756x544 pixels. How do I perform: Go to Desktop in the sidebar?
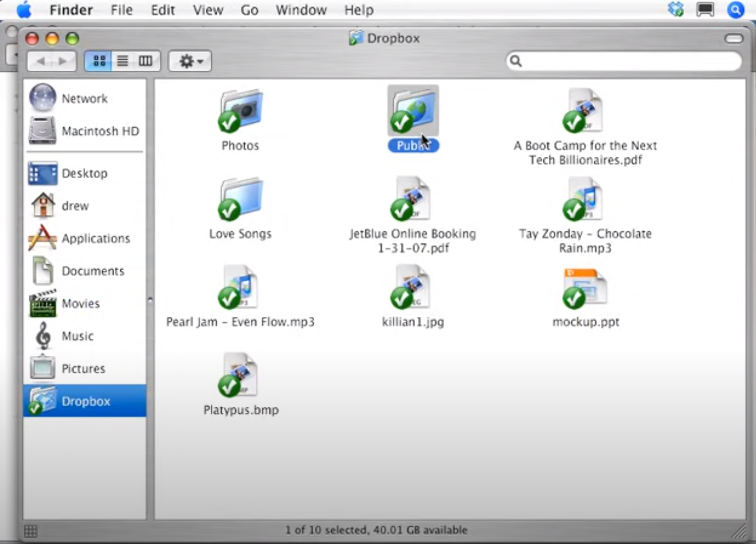tap(84, 173)
